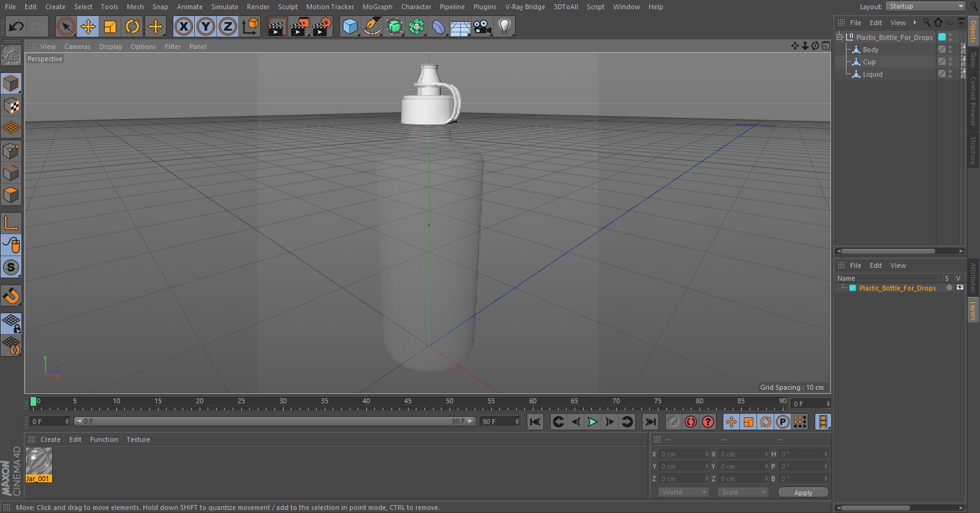The width and height of the screenshot is (980, 513).
Task: Toggle viewport Solo mode S icon
Action: 11,268
